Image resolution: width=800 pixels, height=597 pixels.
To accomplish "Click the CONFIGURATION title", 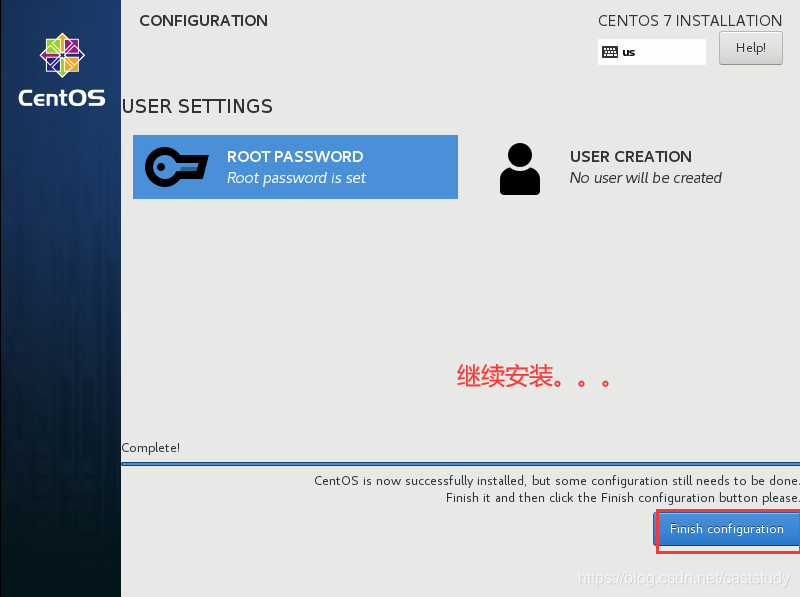I will pyautogui.click(x=204, y=21).
